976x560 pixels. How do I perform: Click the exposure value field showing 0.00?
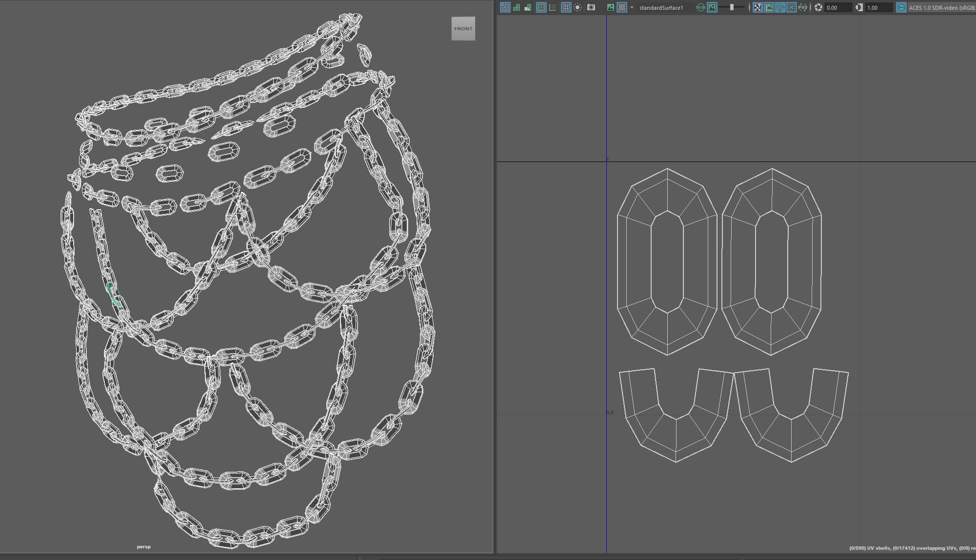(x=837, y=8)
